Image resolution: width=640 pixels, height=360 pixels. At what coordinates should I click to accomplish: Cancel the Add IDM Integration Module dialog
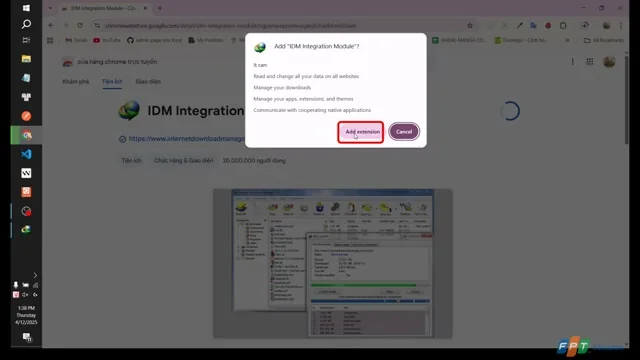[x=404, y=132]
